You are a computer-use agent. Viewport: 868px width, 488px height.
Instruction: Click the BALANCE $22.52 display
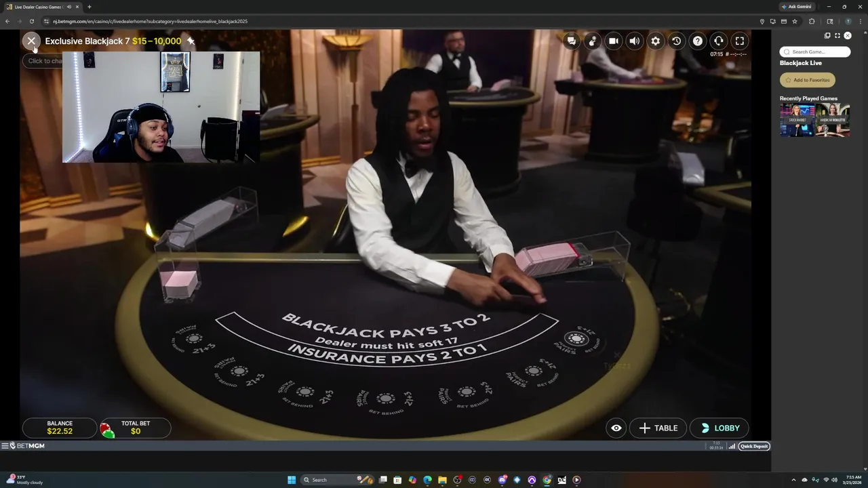click(60, 428)
